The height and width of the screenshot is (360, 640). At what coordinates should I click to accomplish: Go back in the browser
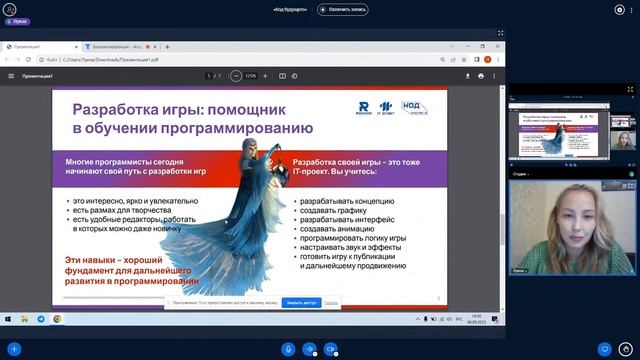7,60
